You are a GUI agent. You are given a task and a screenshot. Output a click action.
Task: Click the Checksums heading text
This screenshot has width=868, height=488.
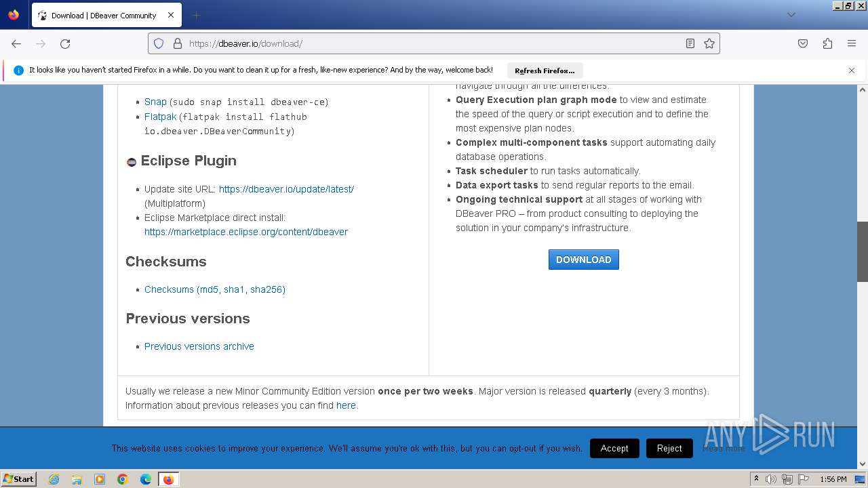[166, 262]
